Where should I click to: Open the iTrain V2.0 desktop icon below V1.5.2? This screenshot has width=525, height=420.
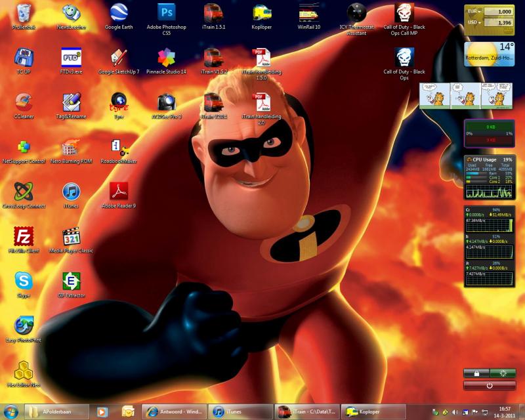pyautogui.click(x=214, y=106)
